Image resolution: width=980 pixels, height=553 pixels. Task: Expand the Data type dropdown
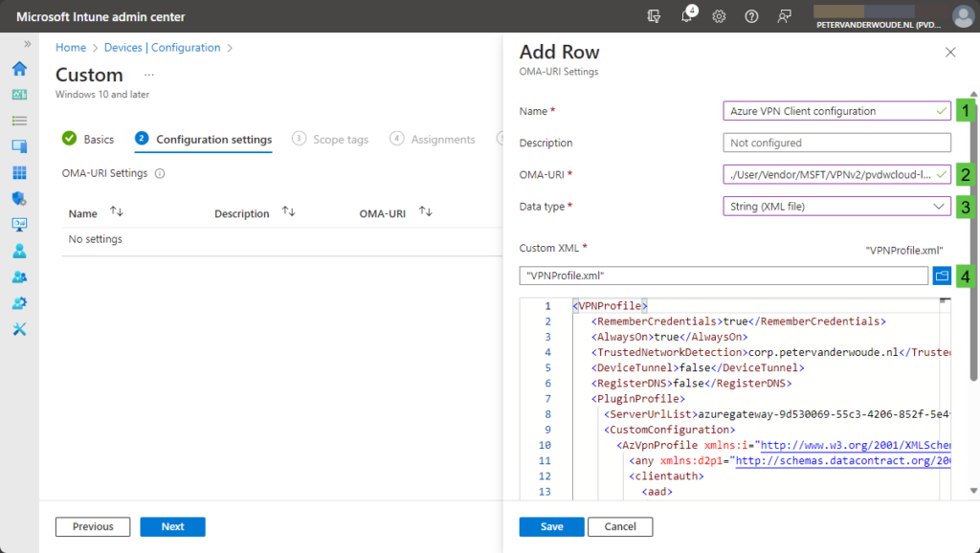tap(836, 206)
